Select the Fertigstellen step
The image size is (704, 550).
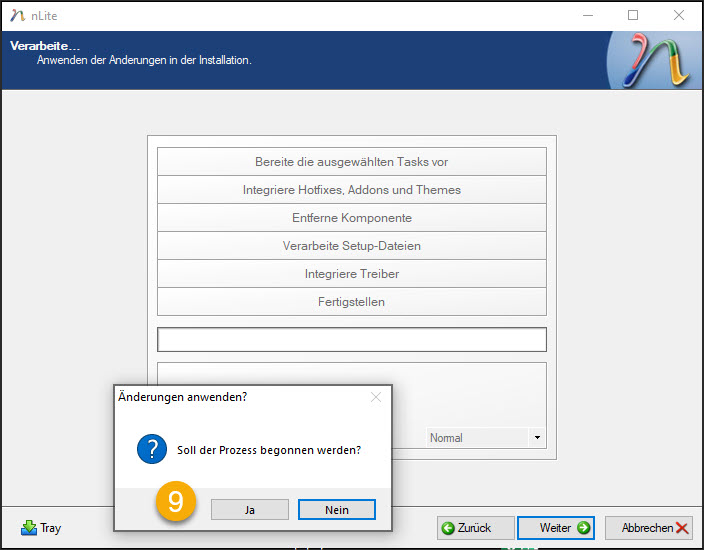pos(352,302)
